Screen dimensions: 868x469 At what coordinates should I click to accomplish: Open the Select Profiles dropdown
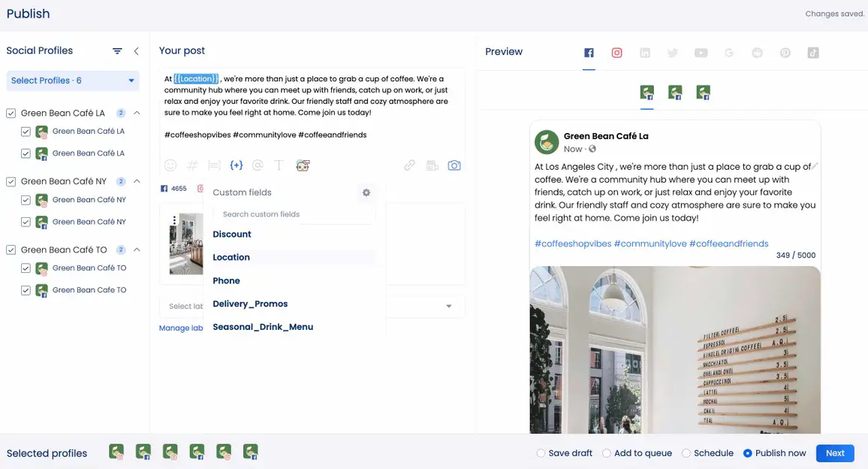point(72,80)
